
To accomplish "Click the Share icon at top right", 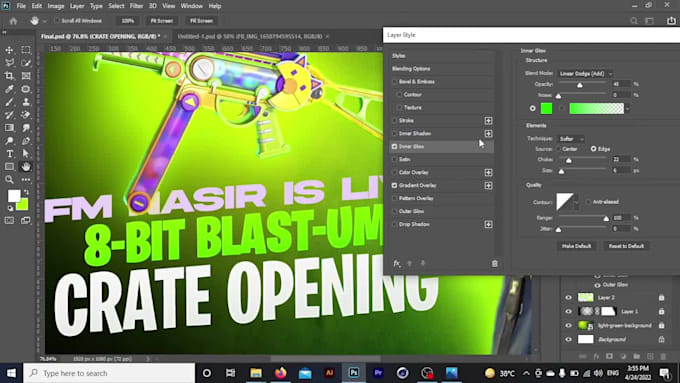I will pos(671,21).
